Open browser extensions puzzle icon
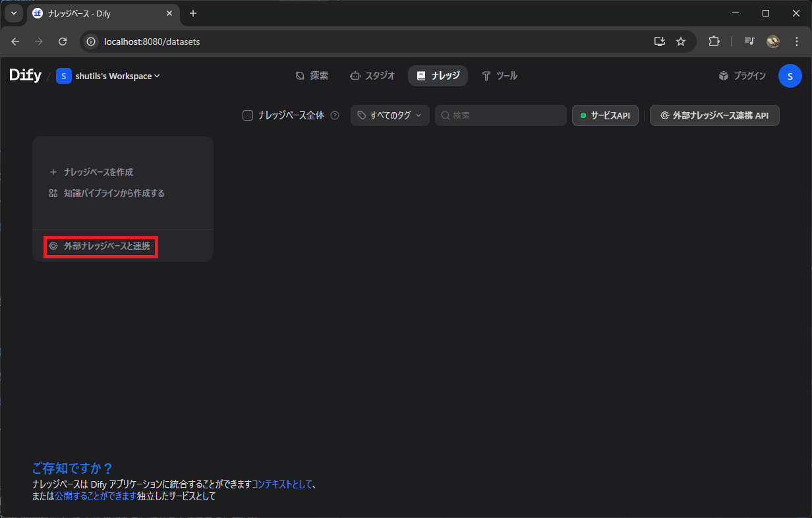The width and height of the screenshot is (812, 518). pyautogui.click(x=714, y=42)
